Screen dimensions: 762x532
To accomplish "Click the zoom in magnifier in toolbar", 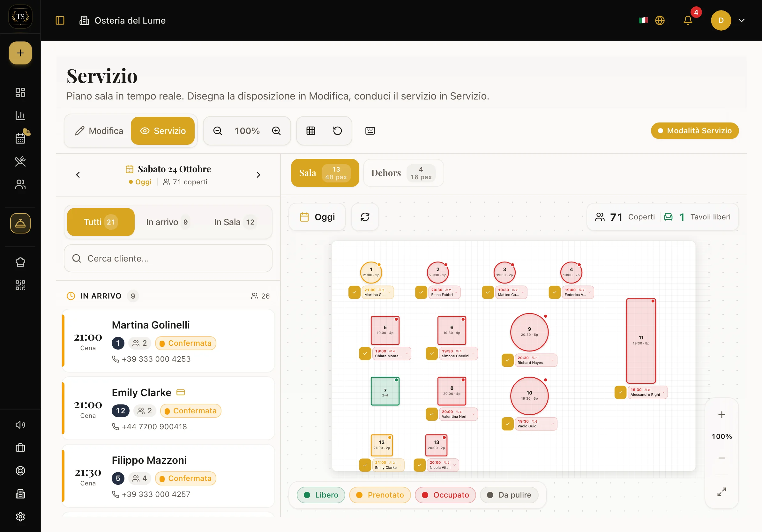I will click(276, 131).
